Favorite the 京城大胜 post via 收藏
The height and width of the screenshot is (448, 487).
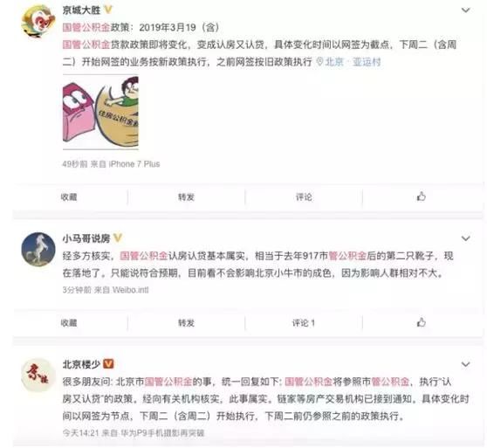pos(69,197)
